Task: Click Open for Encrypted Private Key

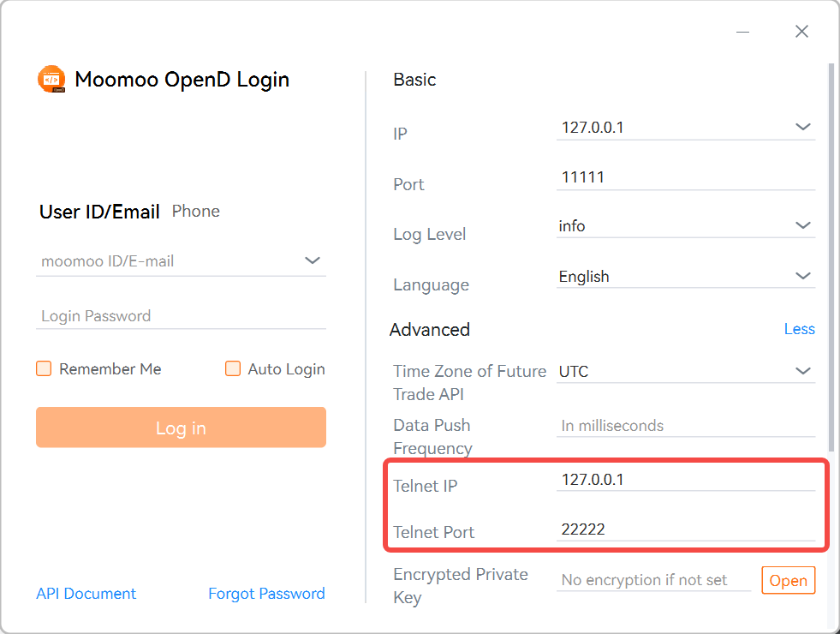Action: coord(788,580)
